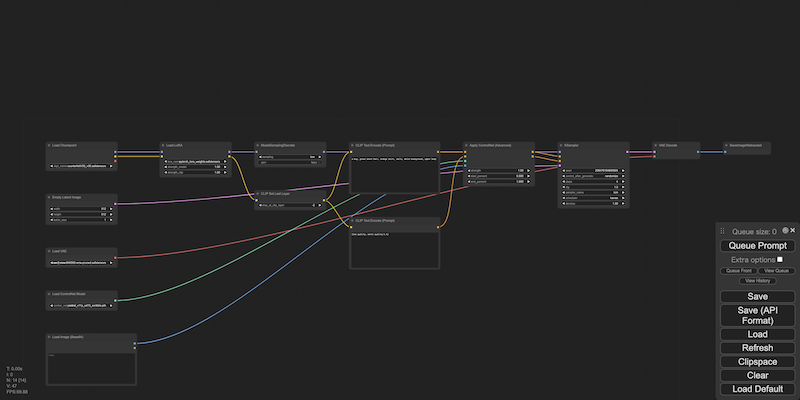Collapse the Load ControlNet Model node via title dot

[49, 294]
